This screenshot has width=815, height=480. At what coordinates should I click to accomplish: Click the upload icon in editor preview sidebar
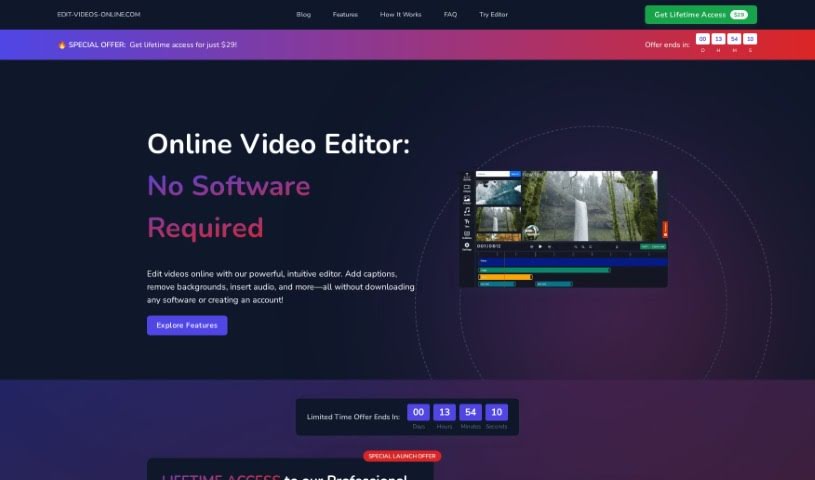pos(467,176)
